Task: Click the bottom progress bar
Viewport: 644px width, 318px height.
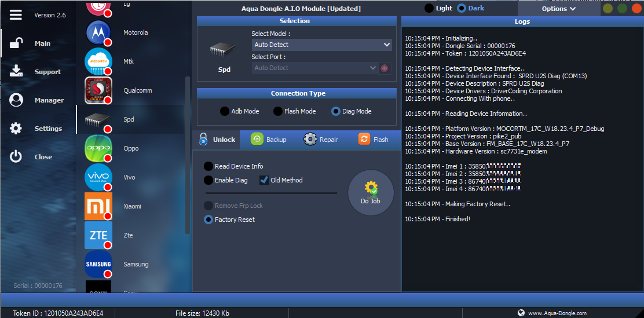Action: tap(322, 300)
